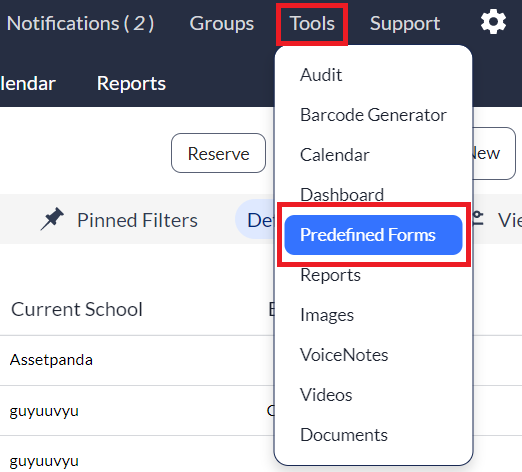Select Calendar in the Tools dropdown

click(x=335, y=155)
